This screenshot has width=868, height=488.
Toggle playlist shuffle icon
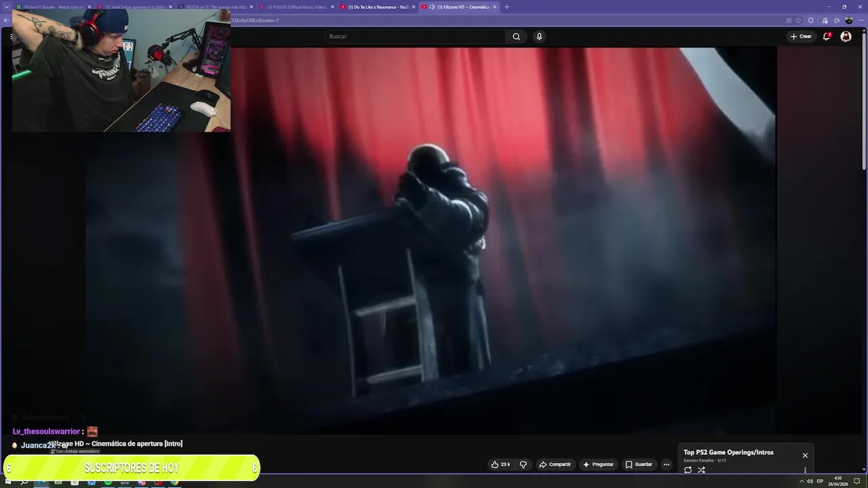(x=701, y=470)
